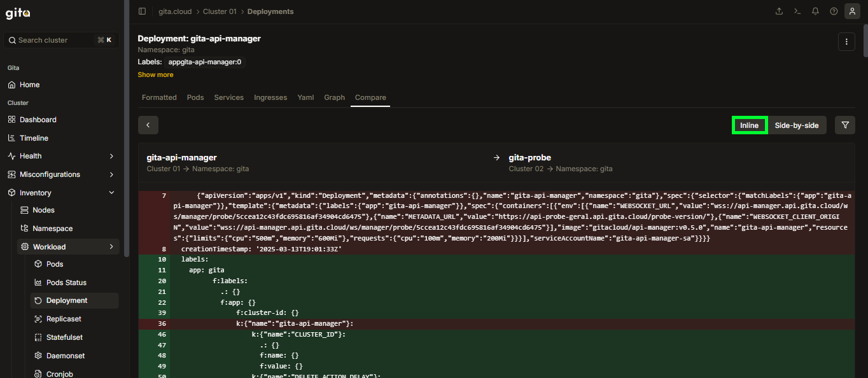Click the appgita-api-manager:0 label chip

point(204,62)
